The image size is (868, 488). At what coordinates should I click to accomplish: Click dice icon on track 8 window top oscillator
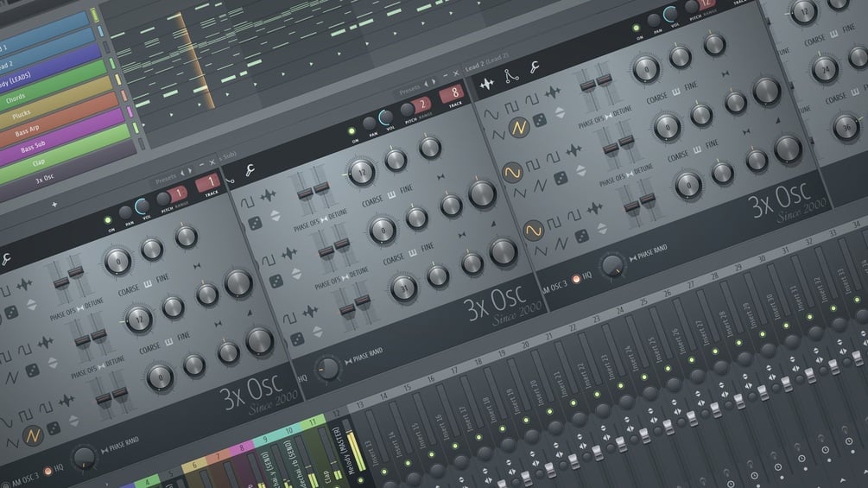255,223
